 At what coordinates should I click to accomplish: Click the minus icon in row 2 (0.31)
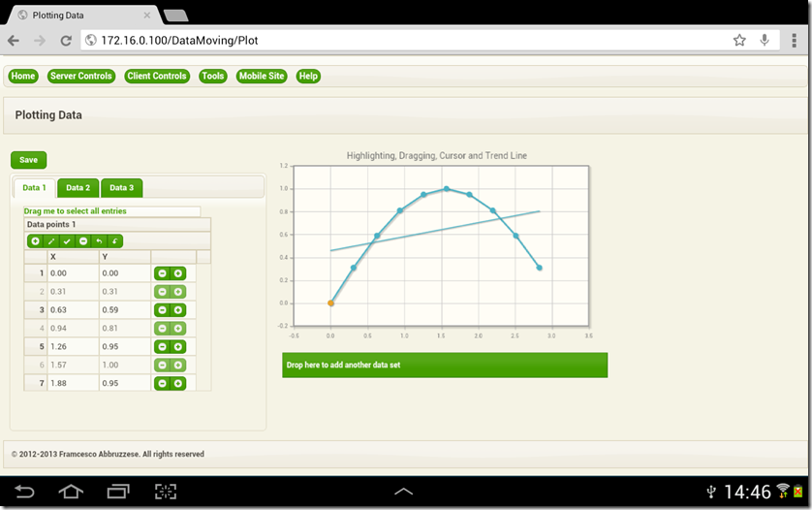(x=162, y=292)
